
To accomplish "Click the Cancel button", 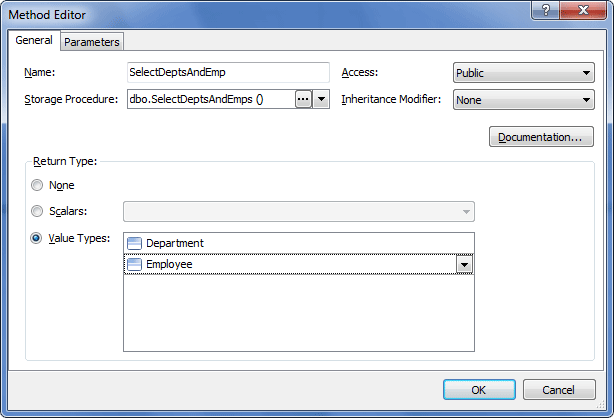I will click(559, 390).
